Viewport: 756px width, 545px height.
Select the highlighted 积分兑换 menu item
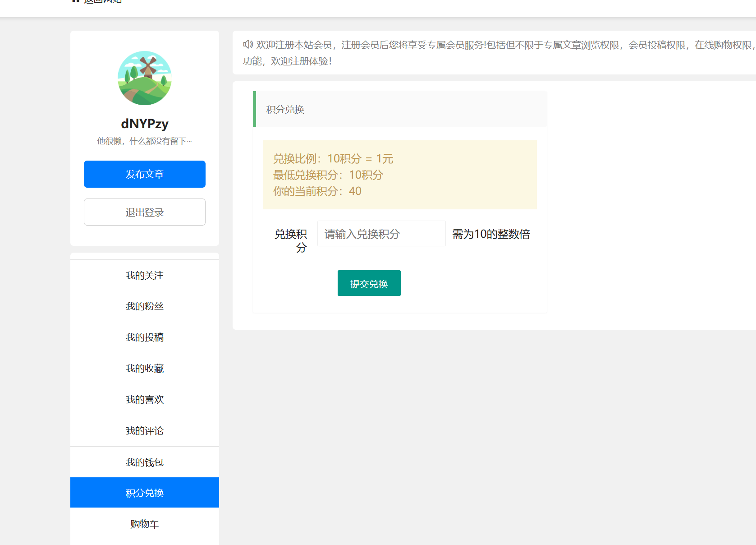[x=144, y=493]
